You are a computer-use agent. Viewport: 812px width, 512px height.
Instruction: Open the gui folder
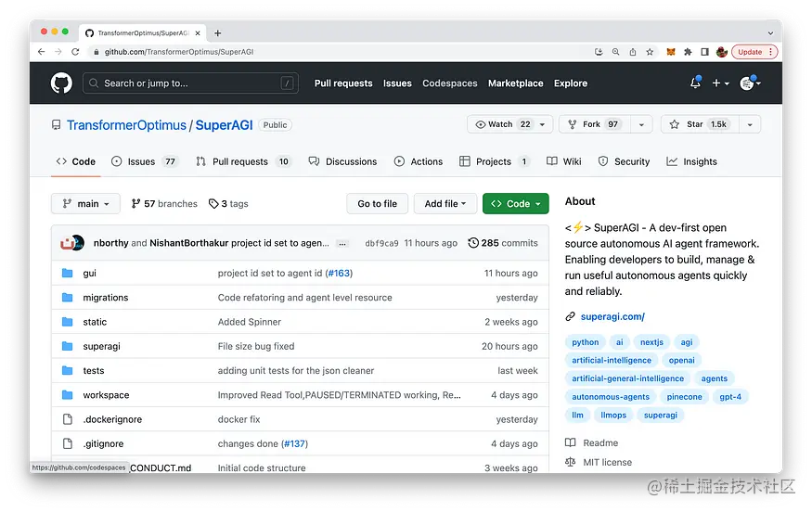(x=90, y=274)
